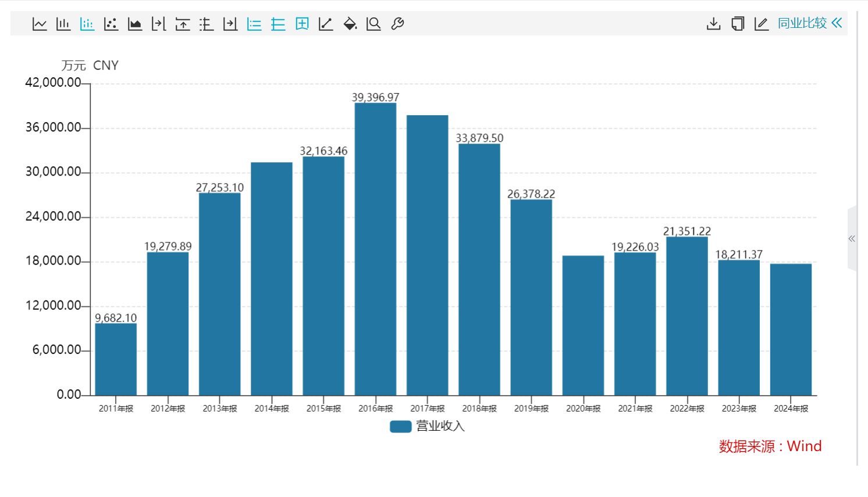Screen dimensions: 868x497
Task: Open the 同业比较 peer comparison link
Action: tap(802, 23)
